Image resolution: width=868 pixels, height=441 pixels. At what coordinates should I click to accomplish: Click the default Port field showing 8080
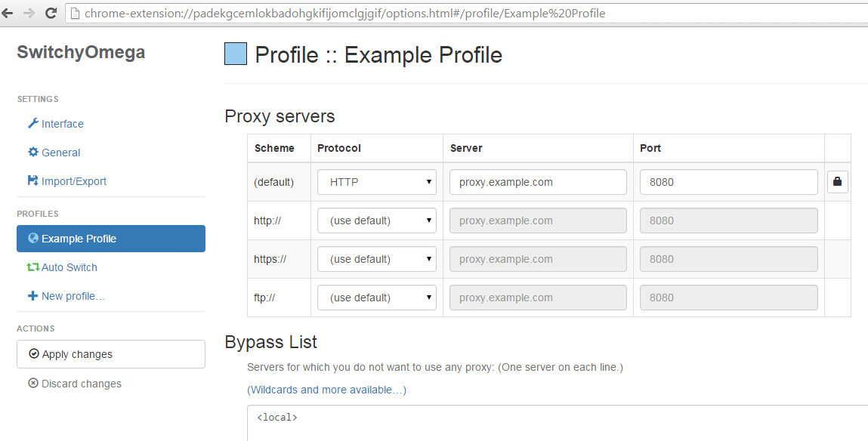[x=728, y=182]
